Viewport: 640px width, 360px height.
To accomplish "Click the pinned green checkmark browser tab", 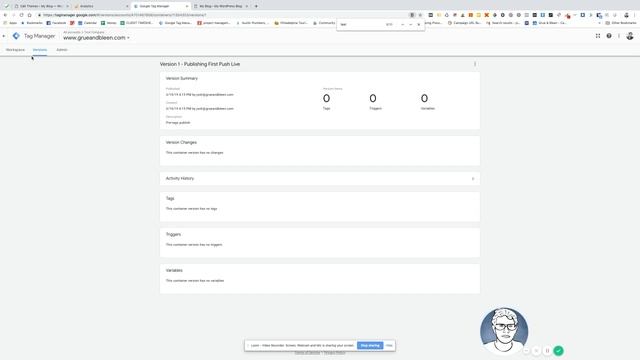I will point(6,6).
